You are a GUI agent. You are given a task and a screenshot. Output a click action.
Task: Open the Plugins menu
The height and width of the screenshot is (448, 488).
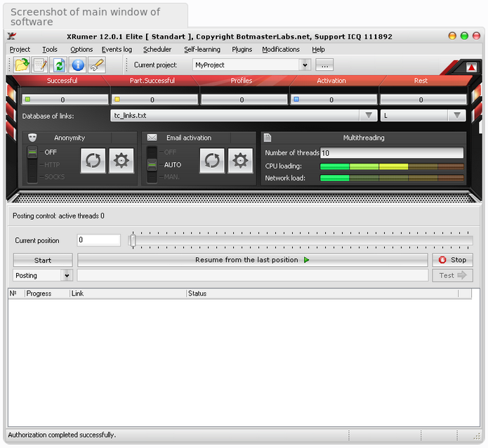click(242, 49)
